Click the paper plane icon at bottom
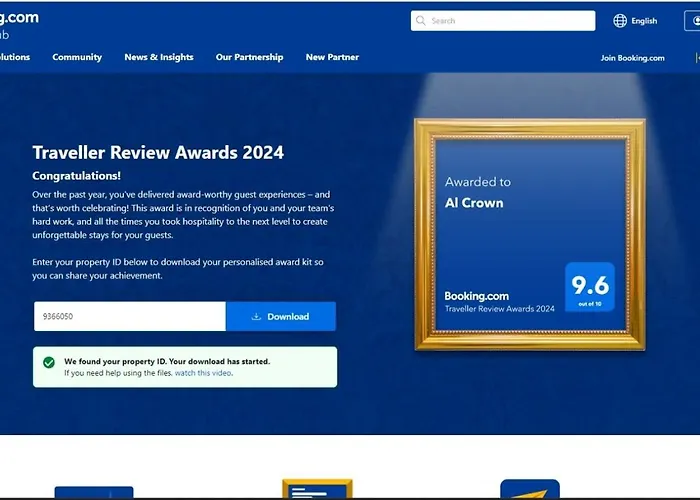This screenshot has height=500, width=700. point(530,489)
